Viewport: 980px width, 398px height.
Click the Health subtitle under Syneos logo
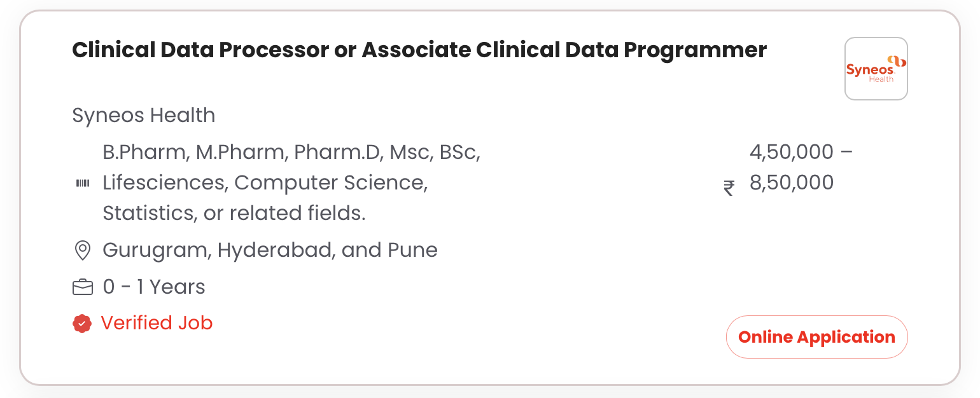pos(880,78)
